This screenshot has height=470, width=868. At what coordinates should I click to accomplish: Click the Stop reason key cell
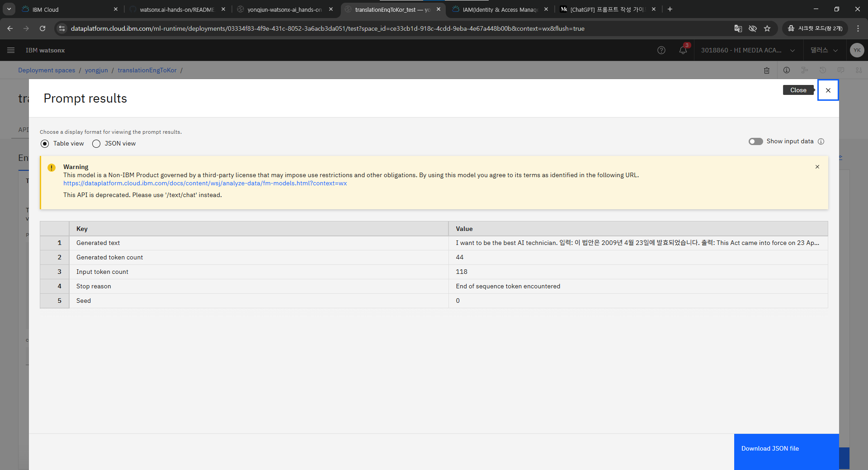click(x=259, y=287)
